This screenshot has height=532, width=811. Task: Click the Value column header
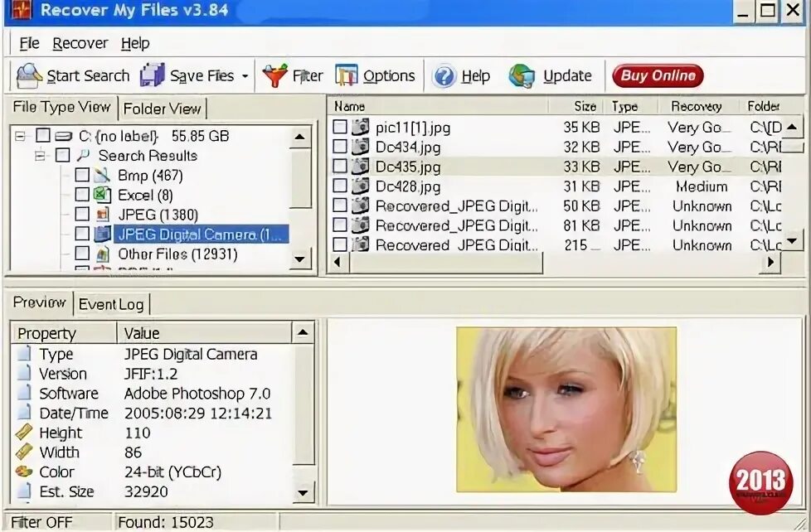[x=204, y=333]
